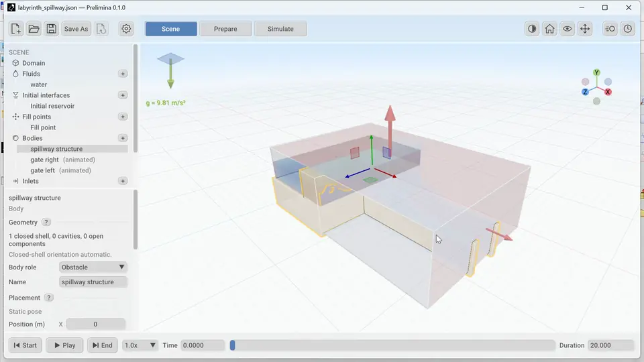Click the Bodies icon in scene tree
This screenshot has width=644, height=362.
pos(15,138)
